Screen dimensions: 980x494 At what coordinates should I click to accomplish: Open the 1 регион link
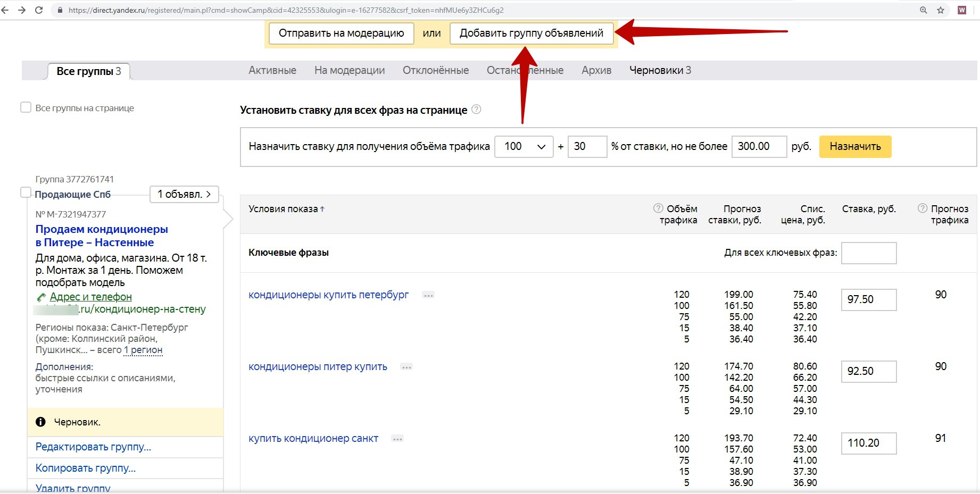143,350
